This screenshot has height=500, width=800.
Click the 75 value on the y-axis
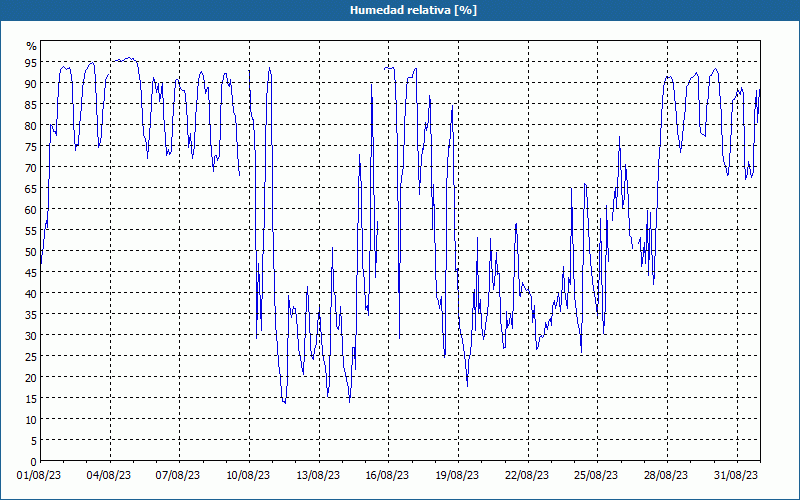31,146
